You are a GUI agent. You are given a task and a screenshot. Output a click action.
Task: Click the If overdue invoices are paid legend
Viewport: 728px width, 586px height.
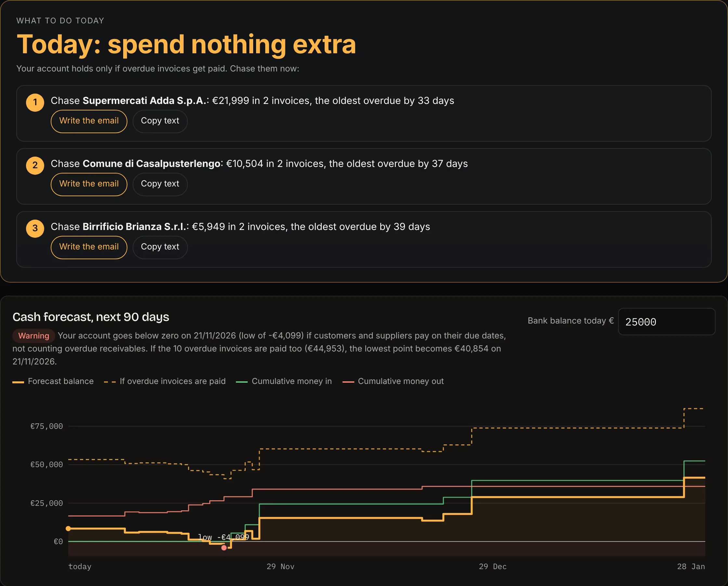pos(165,381)
